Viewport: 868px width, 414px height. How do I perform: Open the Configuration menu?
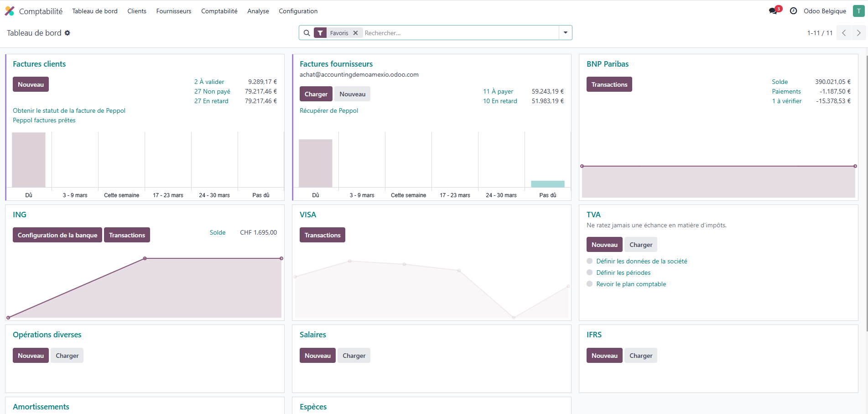click(x=298, y=11)
